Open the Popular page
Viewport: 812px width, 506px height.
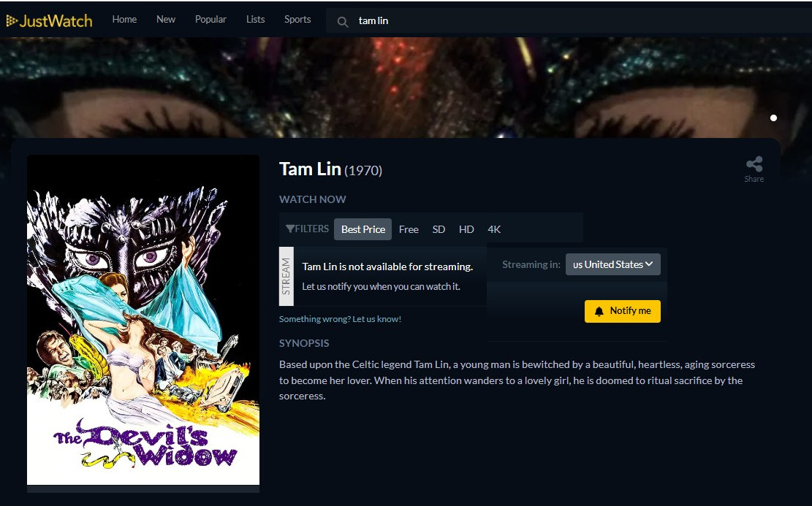[210, 19]
